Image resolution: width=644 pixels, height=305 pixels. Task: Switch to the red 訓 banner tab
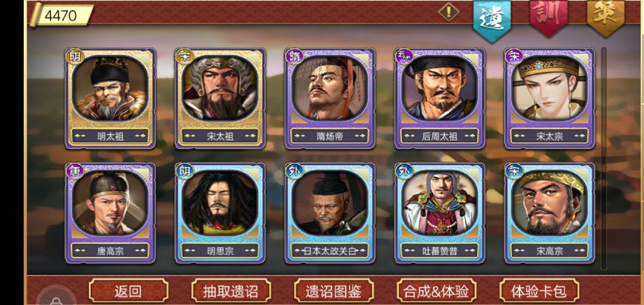click(549, 17)
